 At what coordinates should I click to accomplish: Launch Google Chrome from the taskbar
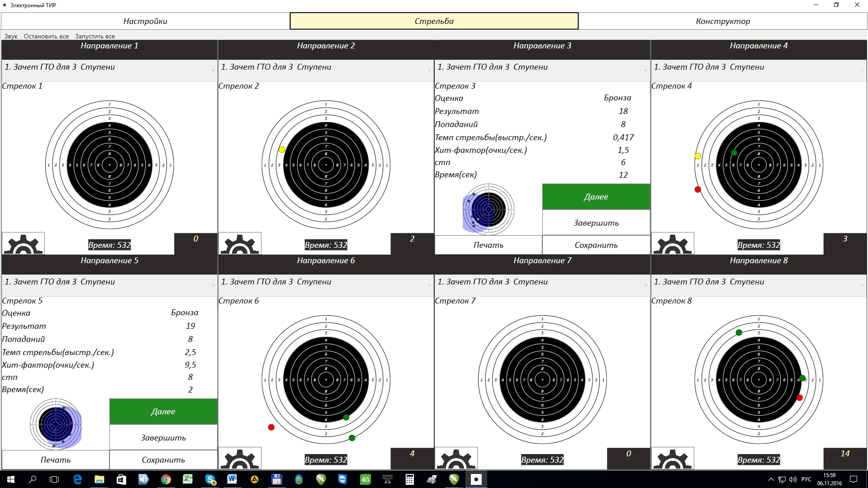click(166, 479)
